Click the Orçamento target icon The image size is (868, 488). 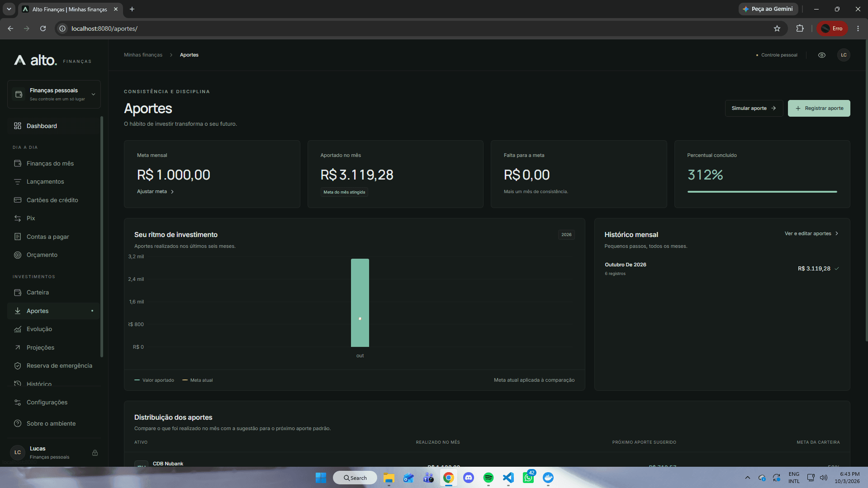point(18,255)
